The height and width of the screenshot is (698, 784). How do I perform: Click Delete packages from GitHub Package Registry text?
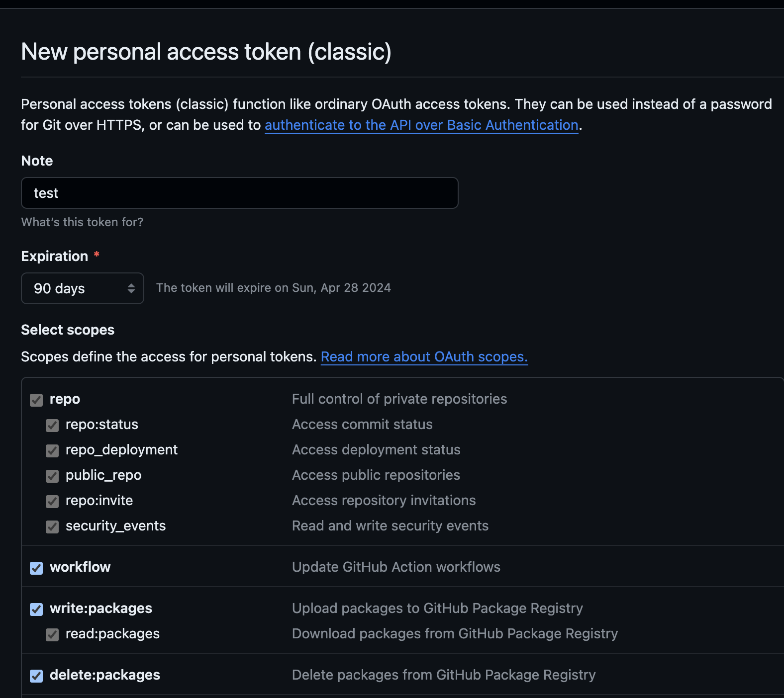click(444, 675)
